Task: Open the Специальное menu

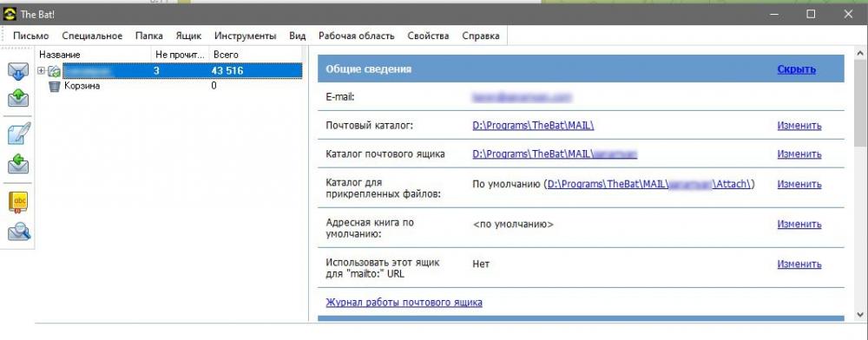Action: [92, 36]
